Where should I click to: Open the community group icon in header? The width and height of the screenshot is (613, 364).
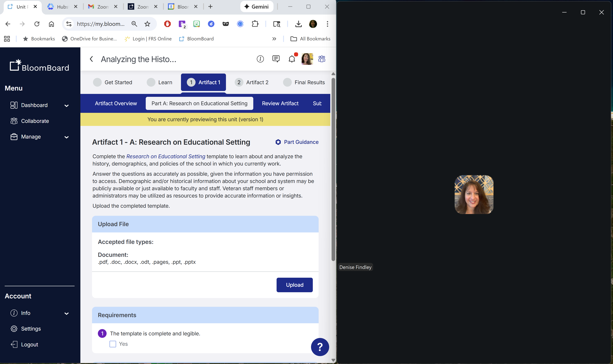[x=322, y=59]
